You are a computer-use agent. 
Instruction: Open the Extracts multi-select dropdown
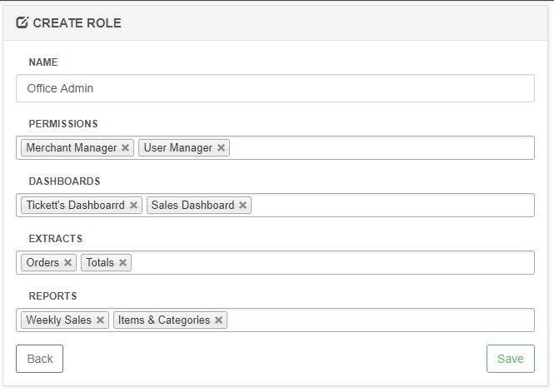tap(333, 263)
